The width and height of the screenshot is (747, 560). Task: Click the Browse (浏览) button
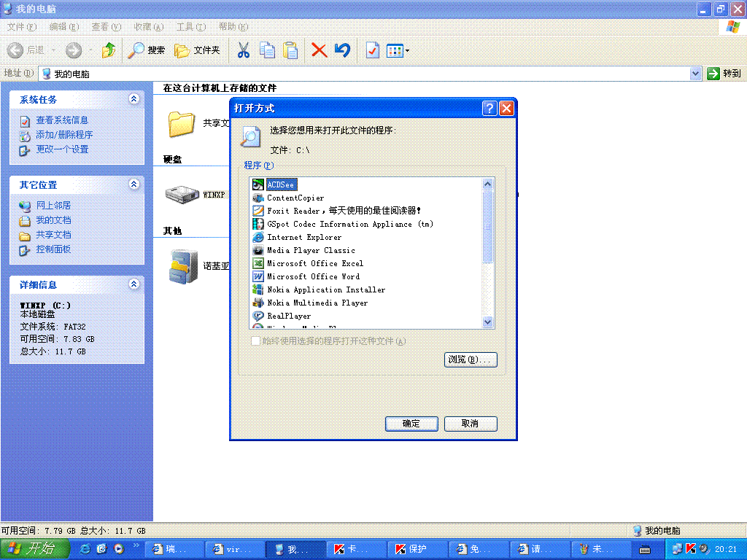coord(471,359)
